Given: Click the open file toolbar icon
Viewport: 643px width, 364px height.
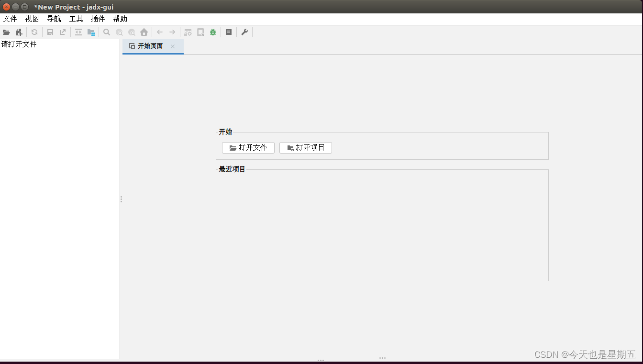Looking at the screenshot, I should point(6,32).
